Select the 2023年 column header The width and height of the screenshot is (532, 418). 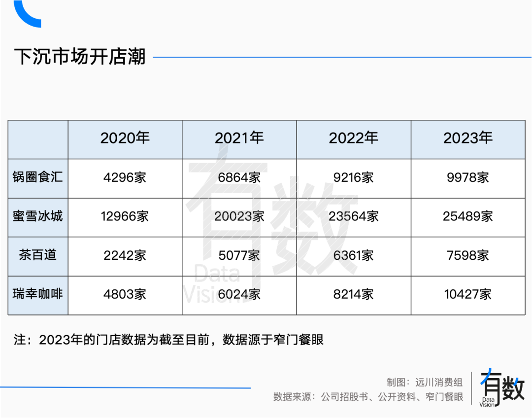point(468,139)
